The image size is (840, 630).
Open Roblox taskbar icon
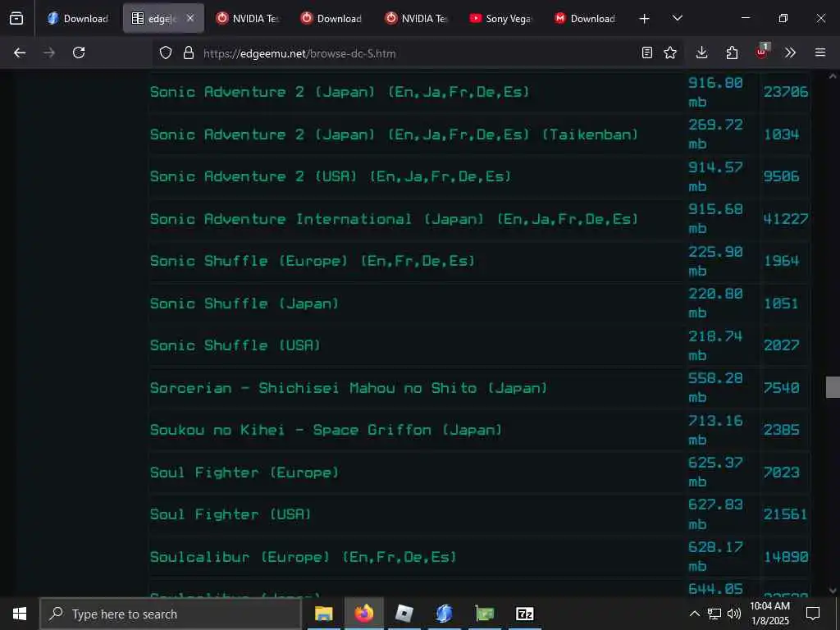tap(404, 614)
